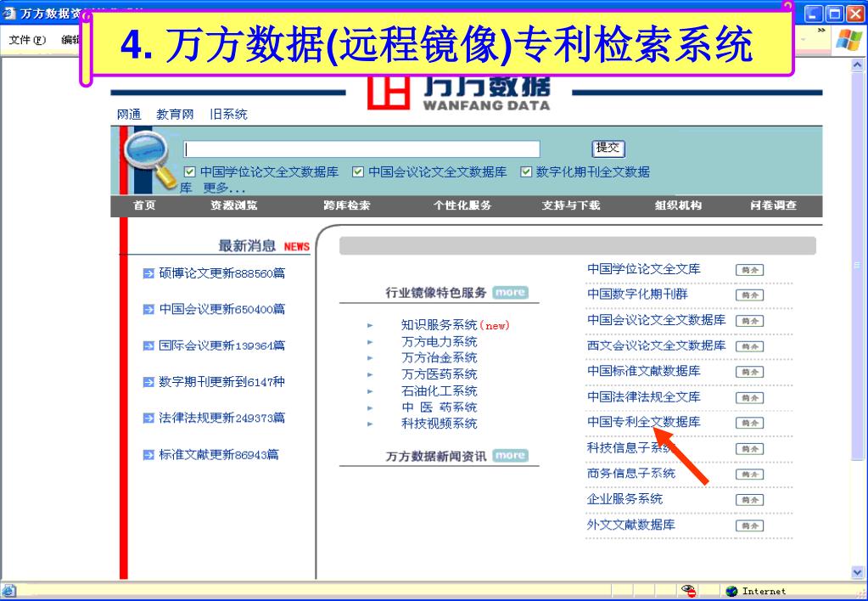
Task: Expand toolbar overflow chevron near Windows logo
Action: point(821,31)
